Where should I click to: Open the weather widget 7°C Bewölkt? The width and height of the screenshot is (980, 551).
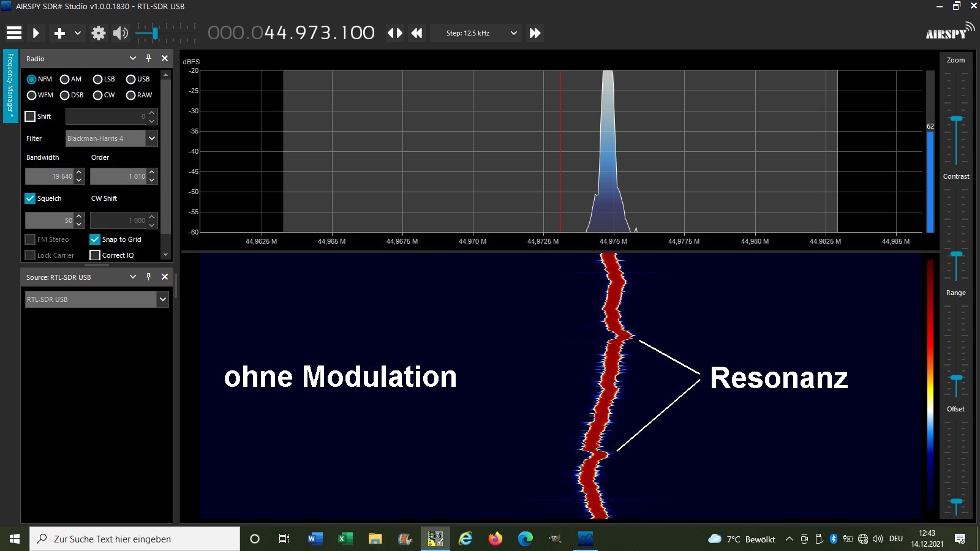741,539
